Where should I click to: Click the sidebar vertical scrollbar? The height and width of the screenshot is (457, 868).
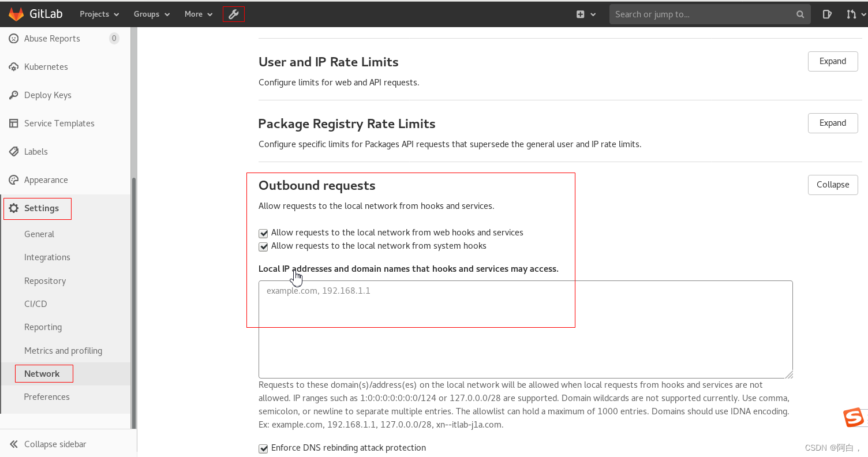[x=134, y=302]
